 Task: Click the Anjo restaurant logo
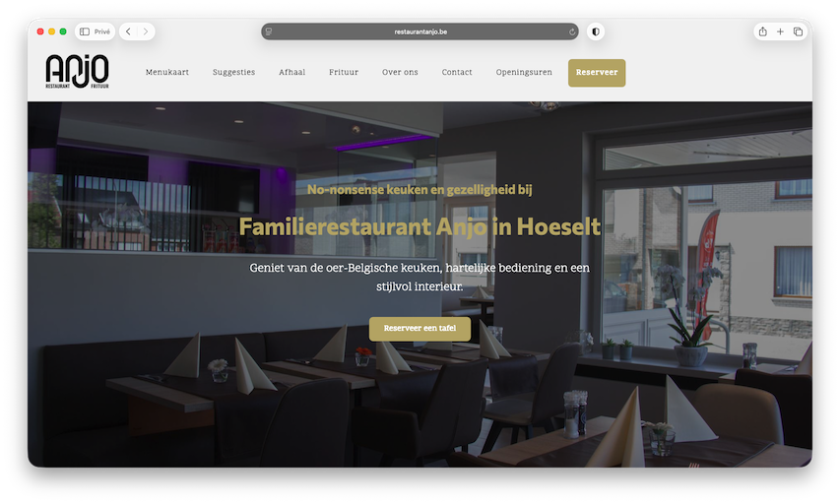coord(77,71)
